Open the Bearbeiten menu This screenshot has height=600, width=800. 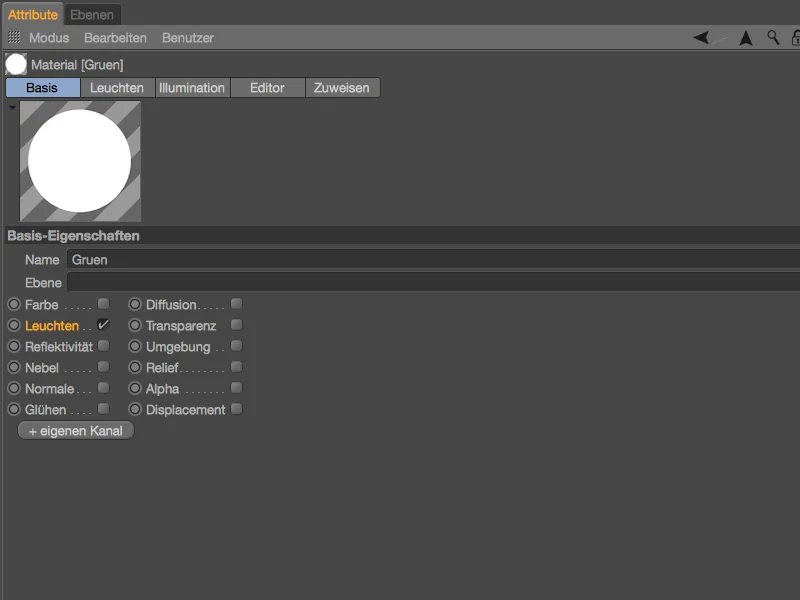tap(115, 38)
